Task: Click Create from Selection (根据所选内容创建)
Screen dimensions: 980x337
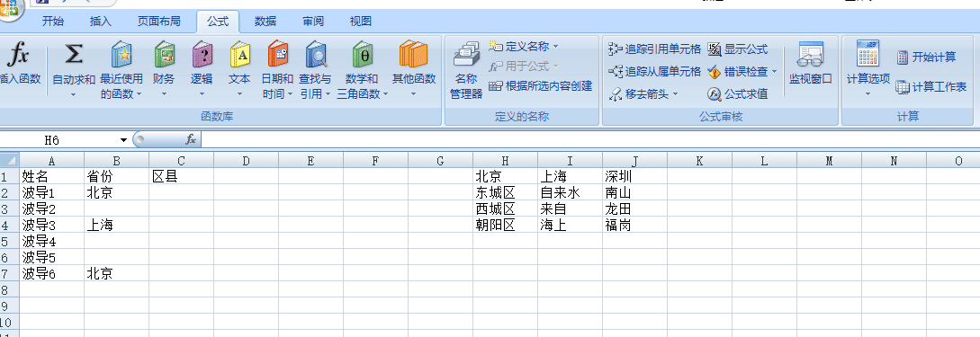Action: tap(541, 86)
